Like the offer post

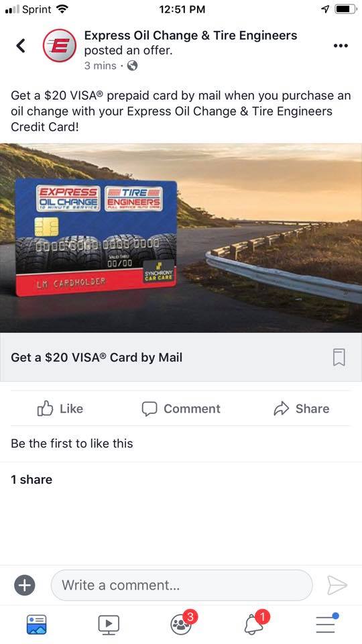point(60,409)
